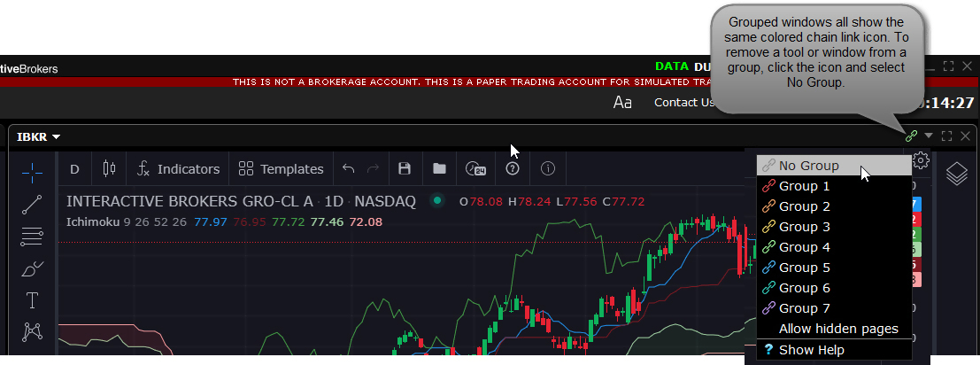
Task: Choose Allow hidden pages option
Action: (834, 329)
